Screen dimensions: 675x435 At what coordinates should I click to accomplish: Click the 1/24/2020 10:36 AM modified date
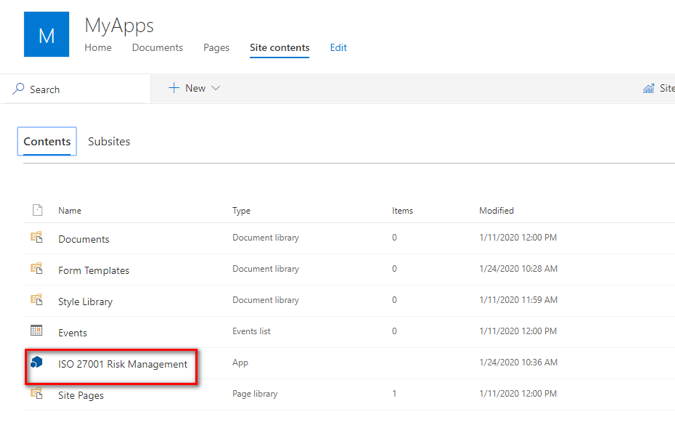(x=518, y=362)
